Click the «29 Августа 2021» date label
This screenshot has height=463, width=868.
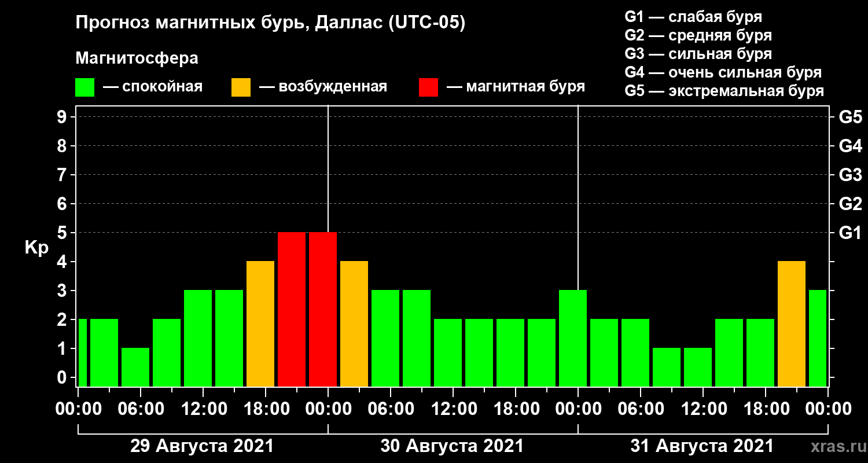coord(202,446)
